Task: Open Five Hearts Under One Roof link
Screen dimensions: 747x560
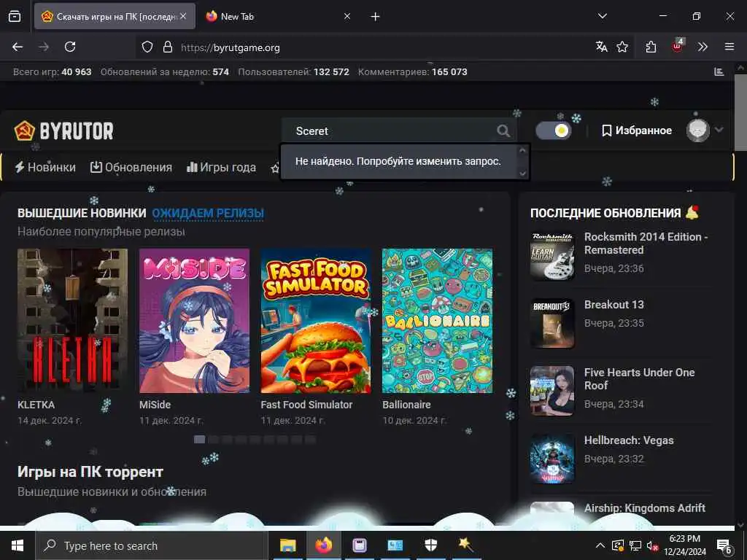Action: point(639,379)
